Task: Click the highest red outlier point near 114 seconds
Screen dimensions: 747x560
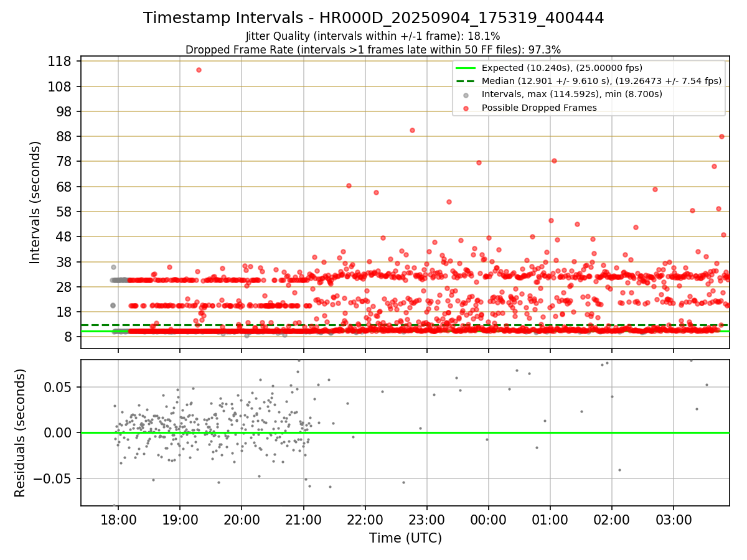Action: click(x=199, y=70)
